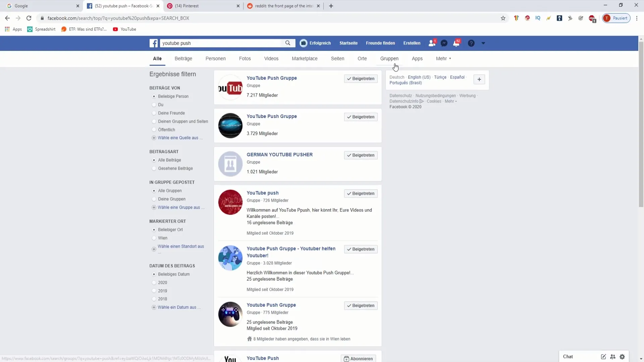Select Deine Freunde radio option
The width and height of the screenshot is (644, 362).
pos(154,113)
